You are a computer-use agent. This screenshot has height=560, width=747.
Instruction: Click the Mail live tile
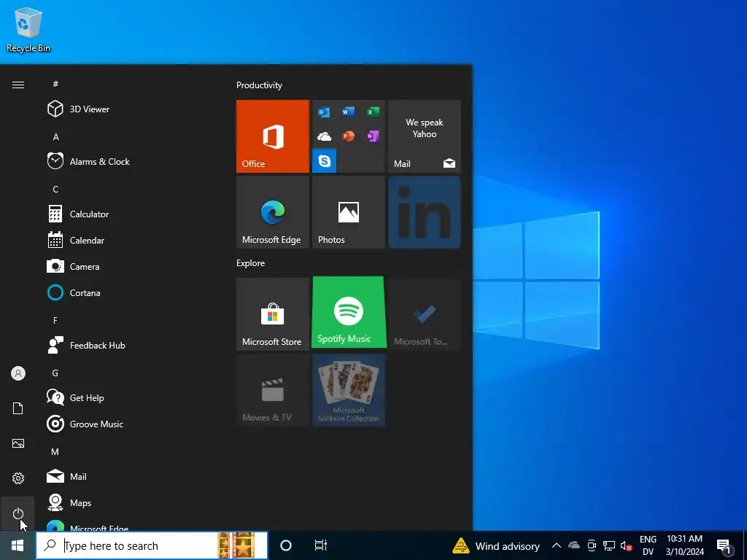pyautogui.click(x=425, y=136)
